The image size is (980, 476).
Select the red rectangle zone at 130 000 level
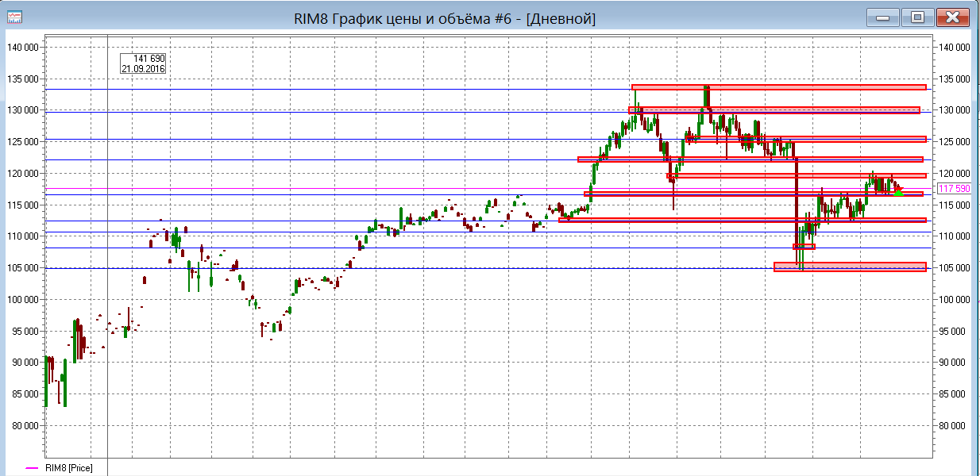[x=774, y=110]
